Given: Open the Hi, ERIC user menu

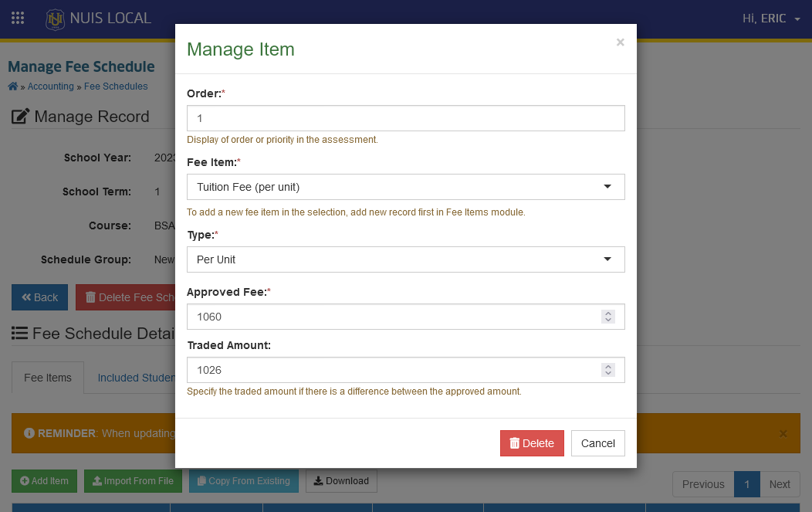Looking at the screenshot, I should pyautogui.click(x=771, y=19).
